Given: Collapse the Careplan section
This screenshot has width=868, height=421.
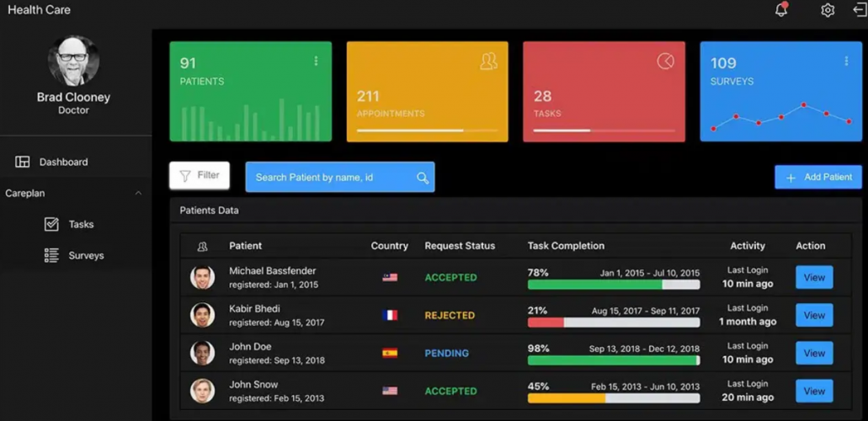Looking at the screenshot, I should pyautogui.click(x=138, y=194).
